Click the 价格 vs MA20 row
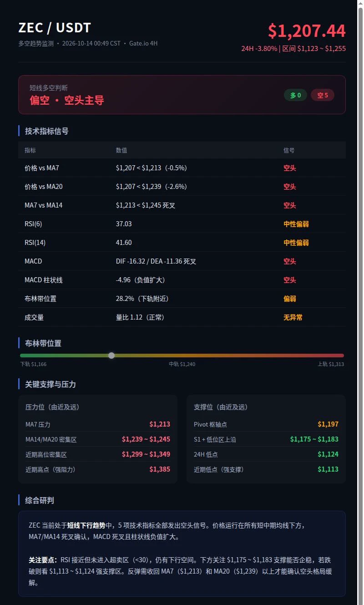This screenshot has height=605, width=364. [182, 187]
